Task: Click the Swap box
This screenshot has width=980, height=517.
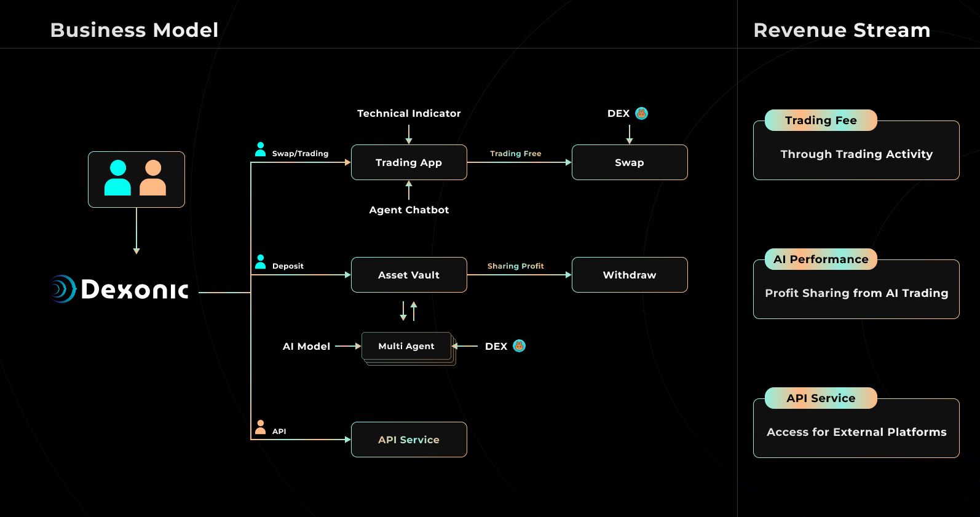Action: click(630, 162)
